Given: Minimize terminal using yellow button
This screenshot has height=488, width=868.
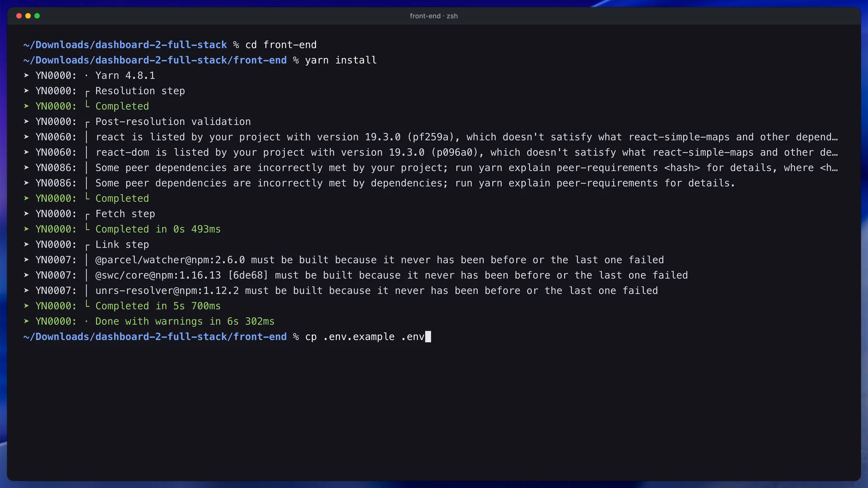Looking at the screenshot, I should point(28,16).
